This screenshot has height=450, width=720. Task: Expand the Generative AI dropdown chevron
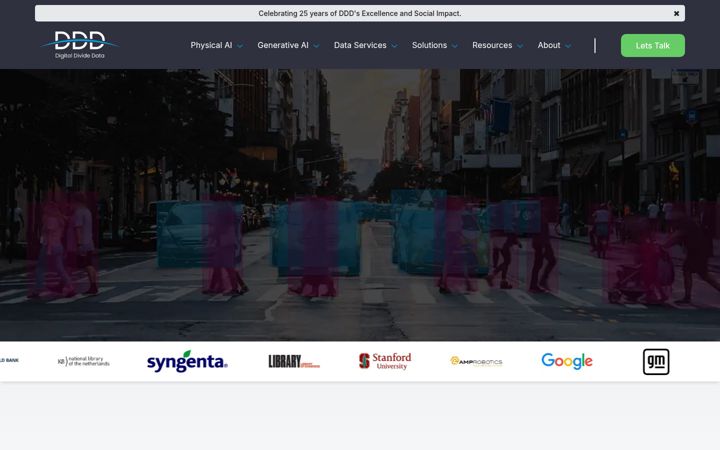(x=316, y=46)
